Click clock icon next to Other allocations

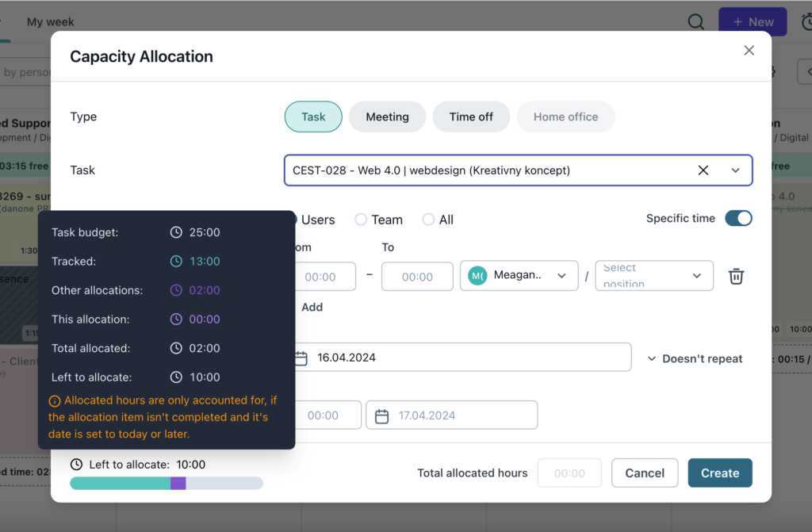click(176, 290)
